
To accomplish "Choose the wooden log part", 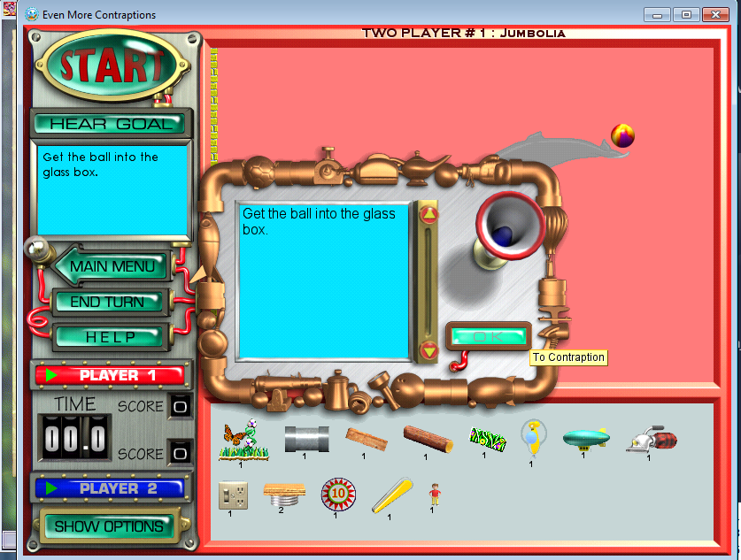I will click(428, 437).
